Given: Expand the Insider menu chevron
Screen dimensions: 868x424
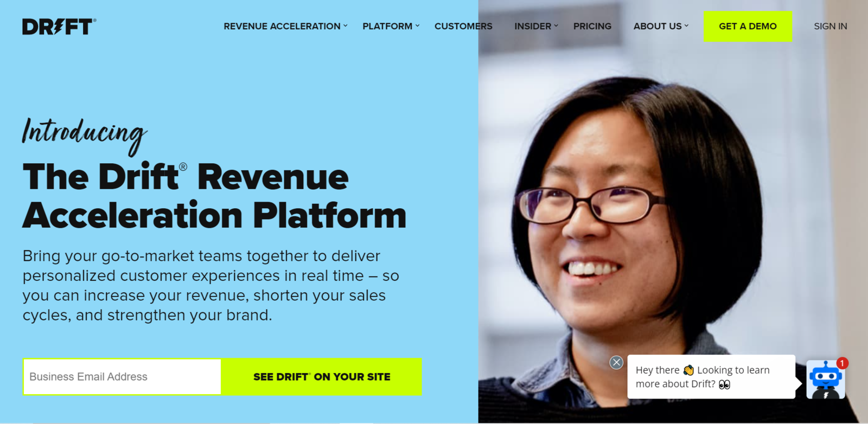Looking at the screenshot, I should pyautogui.click(x=556, y=26).
